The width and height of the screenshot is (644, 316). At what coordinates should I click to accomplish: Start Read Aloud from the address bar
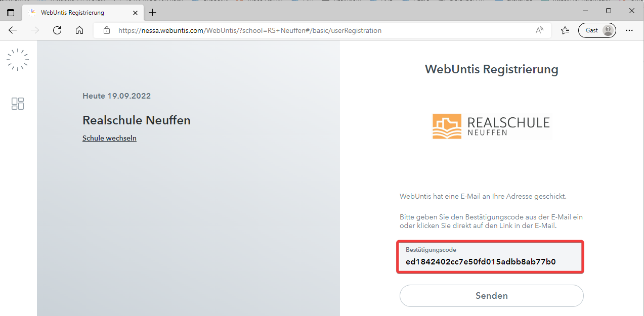pyautogui.click(x=539, y=30)
